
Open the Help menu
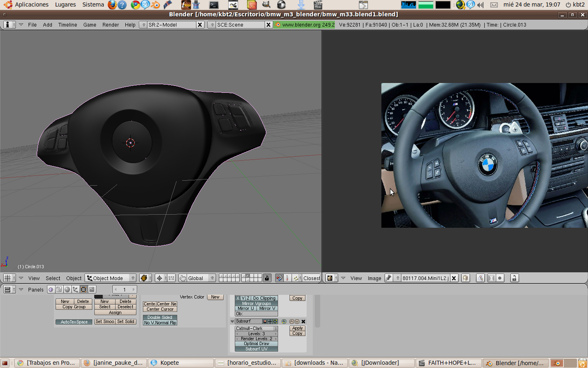pos(130,25)
